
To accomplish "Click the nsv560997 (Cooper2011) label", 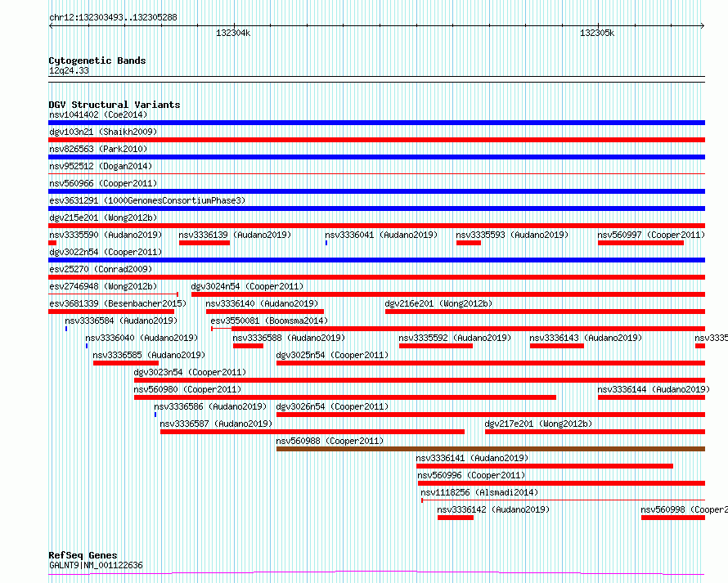I will coord(651,235).
